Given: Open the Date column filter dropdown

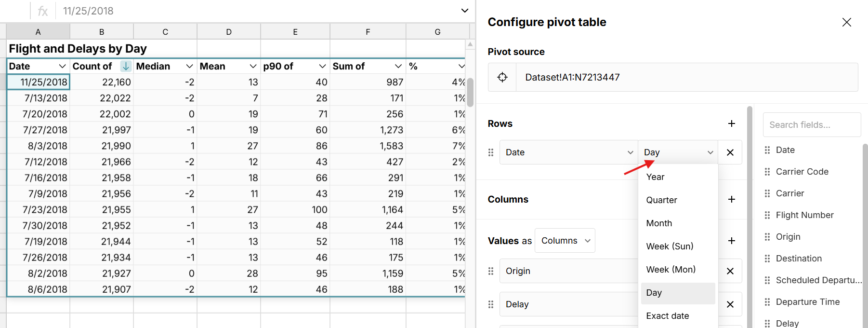Looking at the screenshot, I should tap(62, 66).
